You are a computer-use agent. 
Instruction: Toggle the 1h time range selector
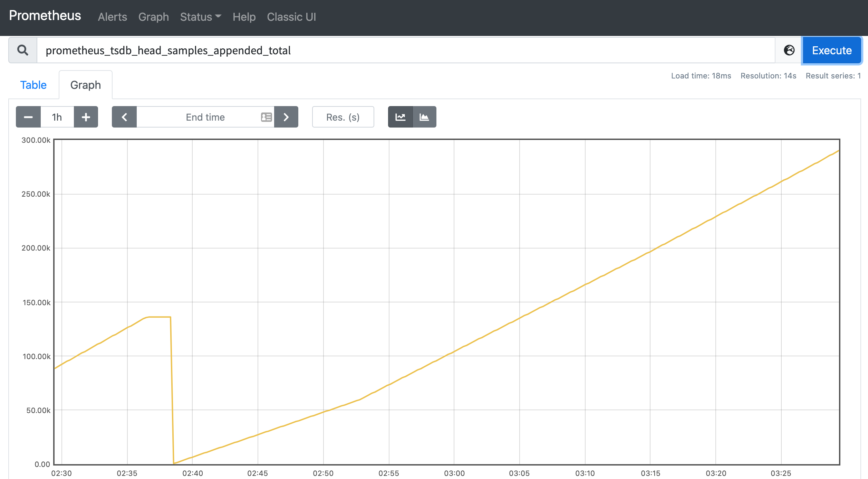click(57, 117)
